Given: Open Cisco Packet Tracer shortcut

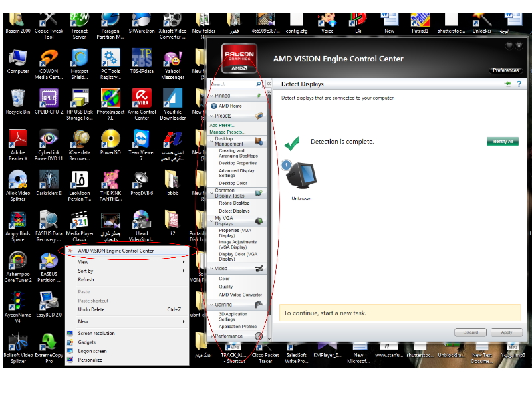Looking at the screenshot, I should pyautogui.click(x=265, y=354).
